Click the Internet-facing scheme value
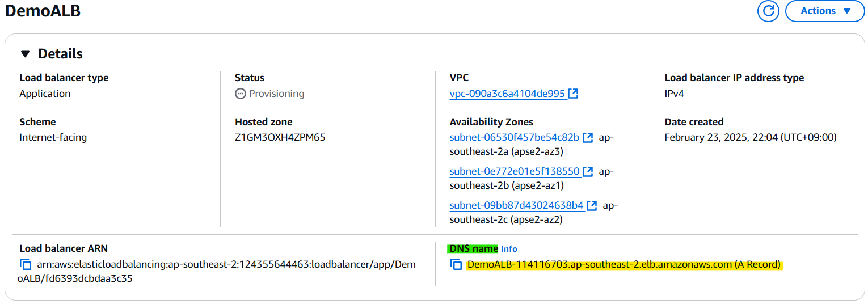868x304 pixels. pyautogui.click(x=53, y=137)
